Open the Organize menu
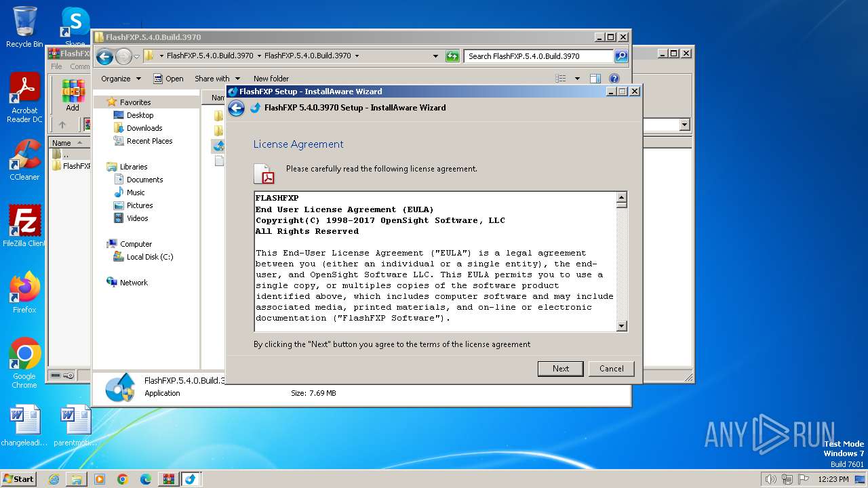Screen dimensions: 868x488 (x=121, y=79)
